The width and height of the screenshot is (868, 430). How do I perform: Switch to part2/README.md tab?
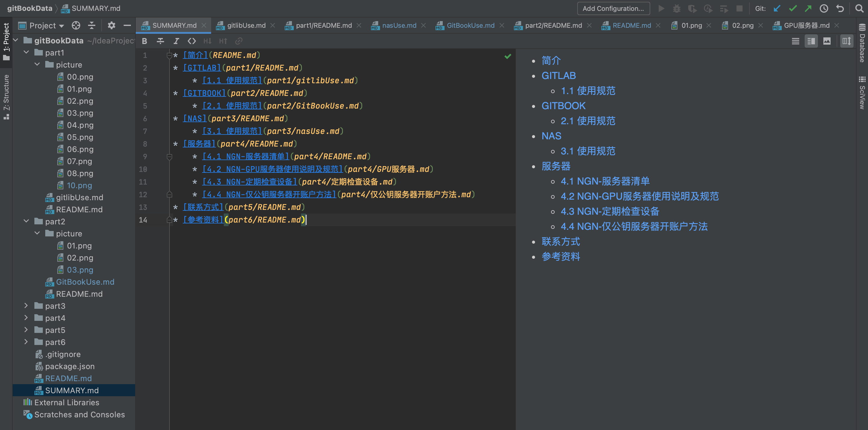553,25
